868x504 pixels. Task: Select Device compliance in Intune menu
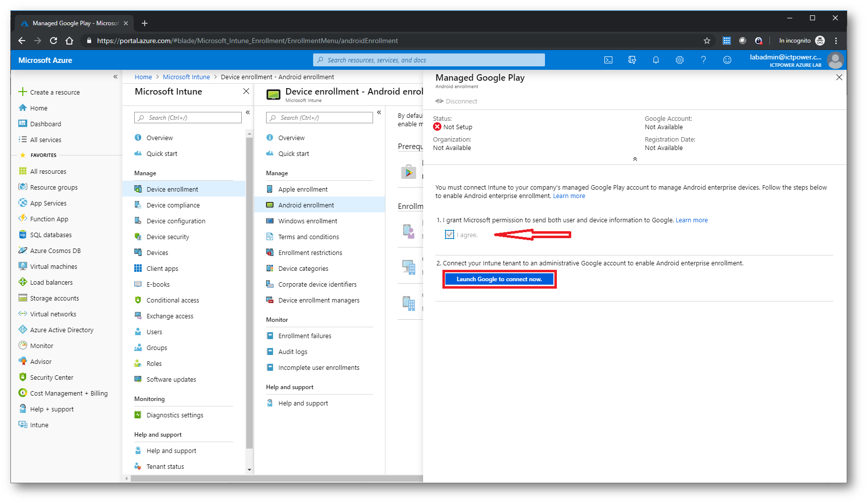pos(173,205)
